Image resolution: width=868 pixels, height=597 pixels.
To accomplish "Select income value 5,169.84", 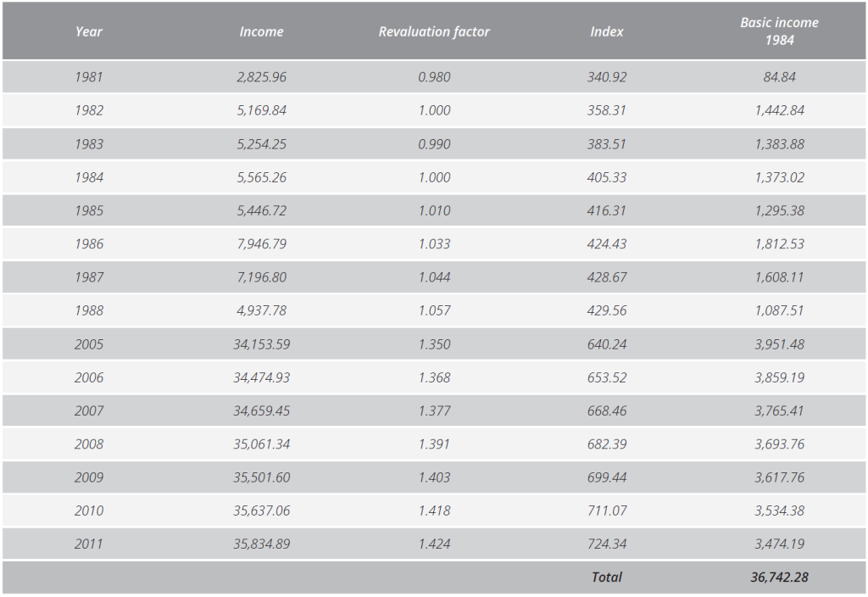I will 261,110.
